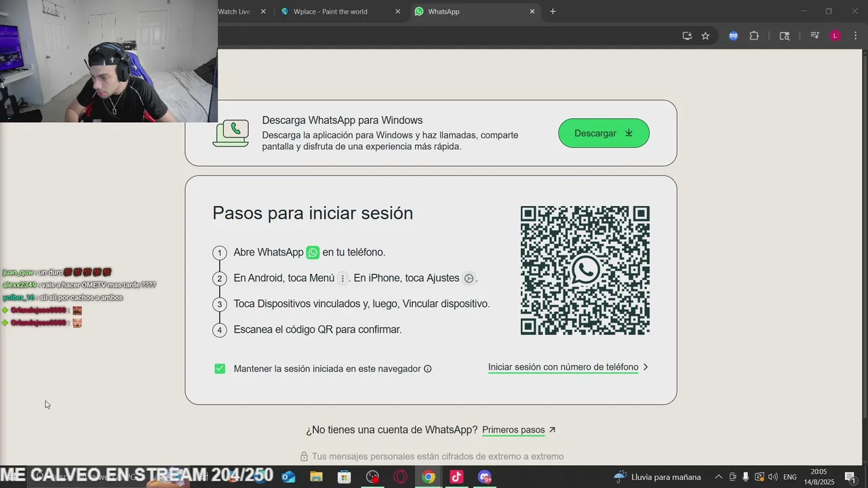The height and width of the screenshot is (488, 868).
Task: Expand hidden system tray icons
Action: 719,476
